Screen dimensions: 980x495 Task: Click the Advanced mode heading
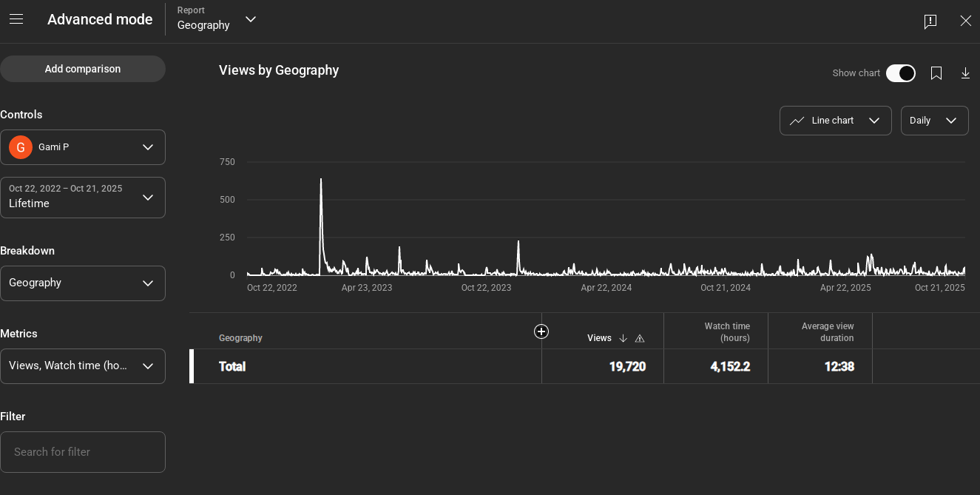pyautogui.click(x=100, y=20)
